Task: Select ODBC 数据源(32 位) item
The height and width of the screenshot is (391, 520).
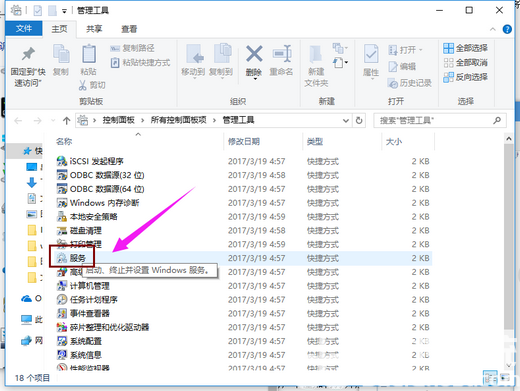Action: [x=100, y=175]
